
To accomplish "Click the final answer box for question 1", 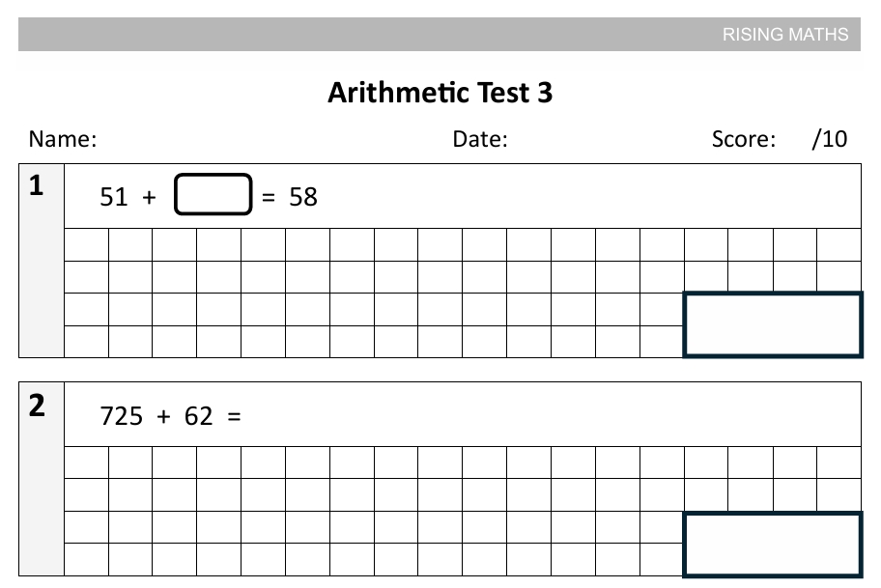I will tap(772, 325).
